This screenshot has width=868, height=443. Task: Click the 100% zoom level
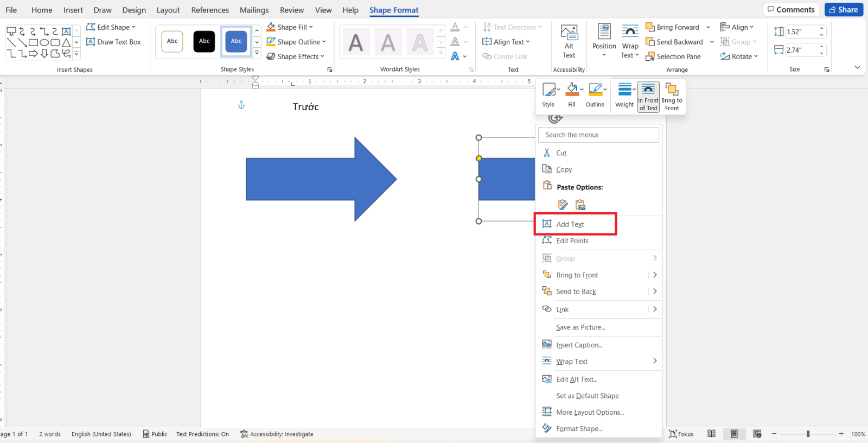858,434
